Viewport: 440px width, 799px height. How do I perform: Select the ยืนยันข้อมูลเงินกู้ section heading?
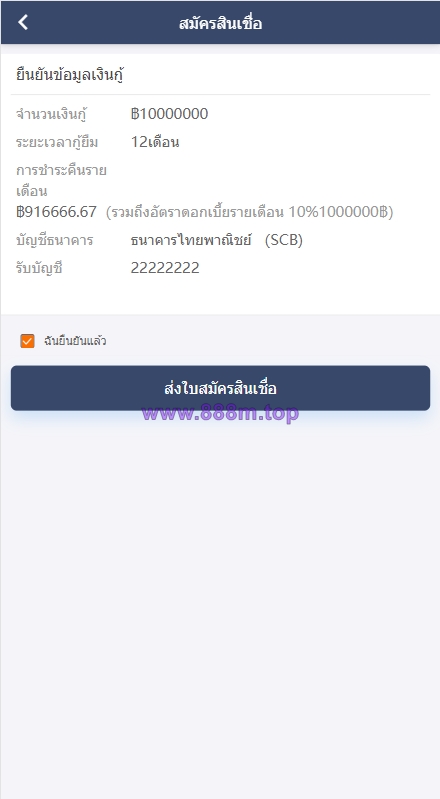tap(71, 75)
